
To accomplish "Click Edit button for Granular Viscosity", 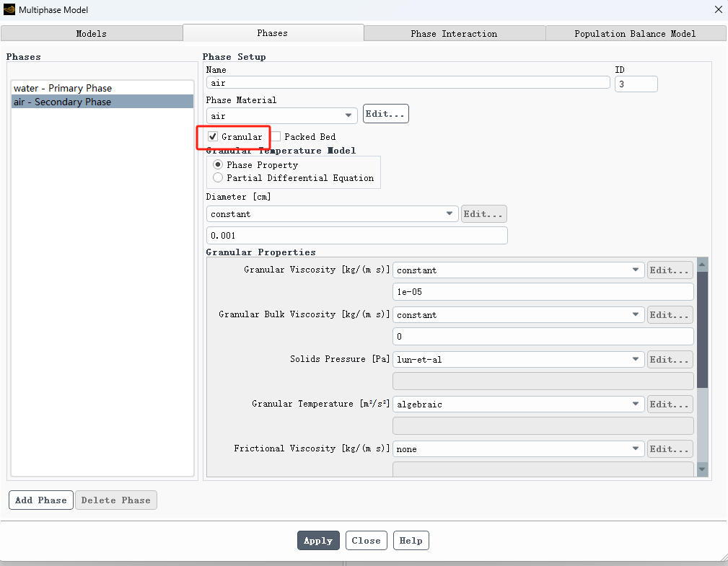I will coord(670,270).
